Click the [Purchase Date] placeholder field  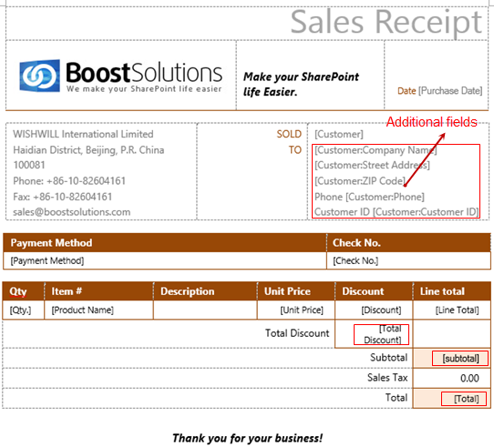click(x=450, y=91)
